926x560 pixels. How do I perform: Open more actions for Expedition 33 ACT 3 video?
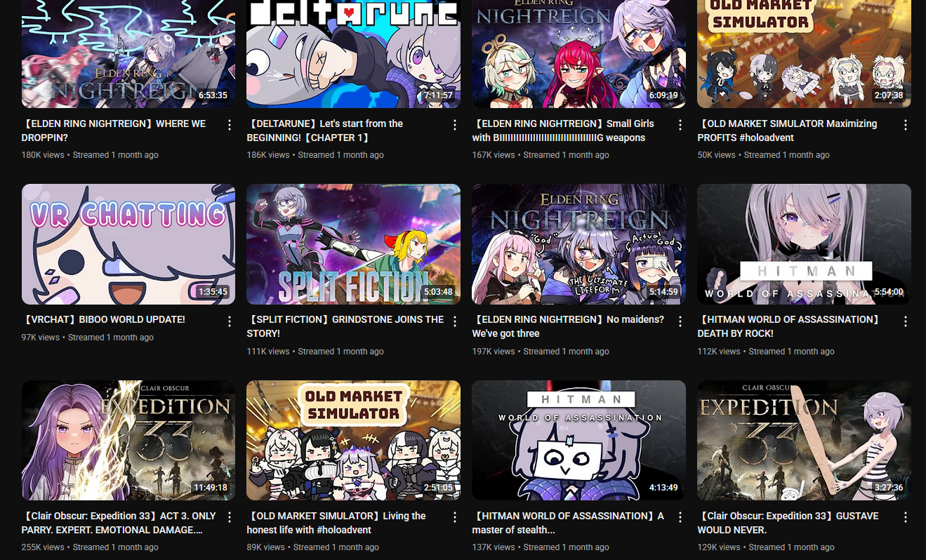[230, 517]
